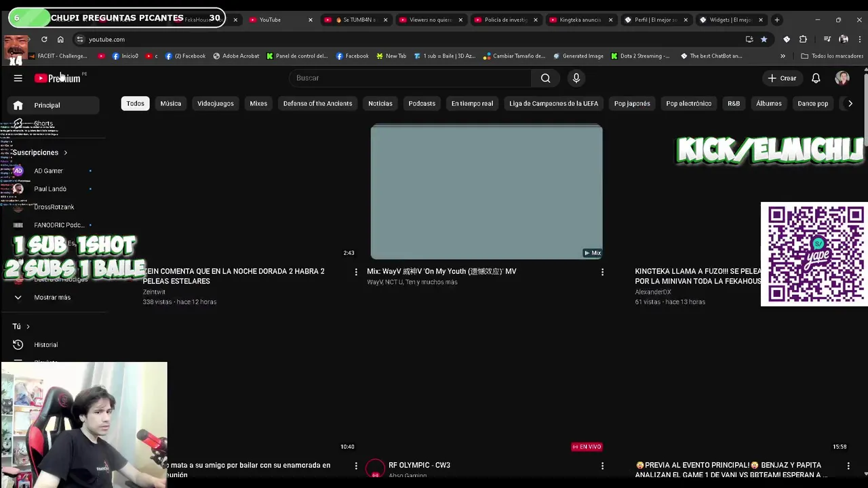This screenshot has width=868, height=488.
Task: Open the Chrome extensions puzzle icon
Action: 803,39
